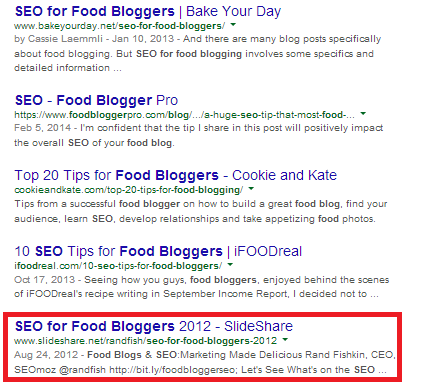Viewport: 421px width, 383px height.
Task: Open the 'SEO - Food Blogger Pro' result title
Action: coord(96,100)
